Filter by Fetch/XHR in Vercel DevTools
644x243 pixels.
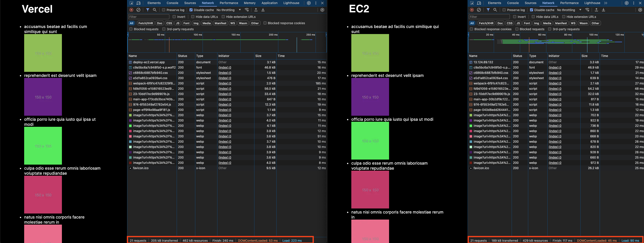click(146, 23)
